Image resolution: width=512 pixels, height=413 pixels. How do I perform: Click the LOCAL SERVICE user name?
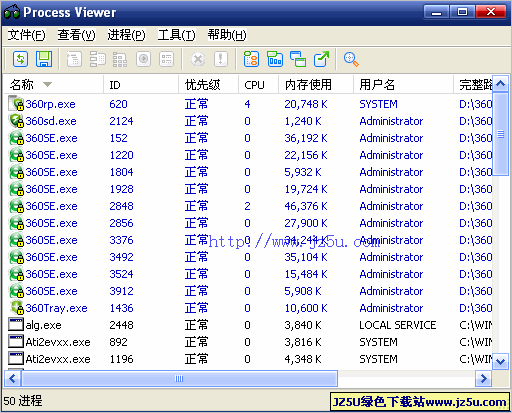pyautogui.click(x=397, y=325)
